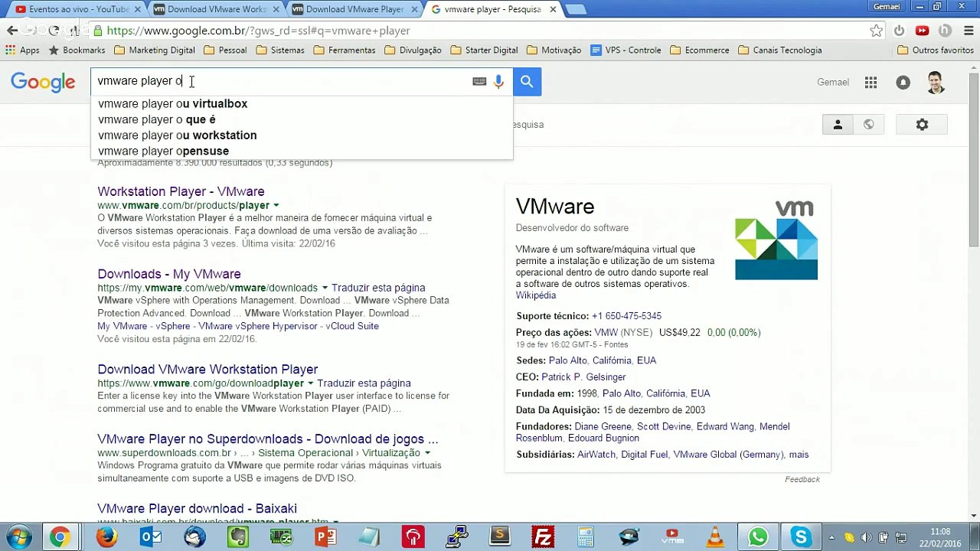Image resolution: width=980 pixels, height=551 pixels.
Task: Expand dropdown arrow beside my.vmware.com downloads URL
Action: click(x=325, y=289)
